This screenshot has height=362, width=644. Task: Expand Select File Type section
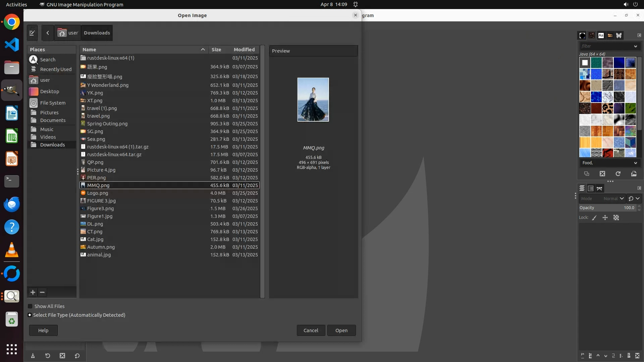point(30,315)
